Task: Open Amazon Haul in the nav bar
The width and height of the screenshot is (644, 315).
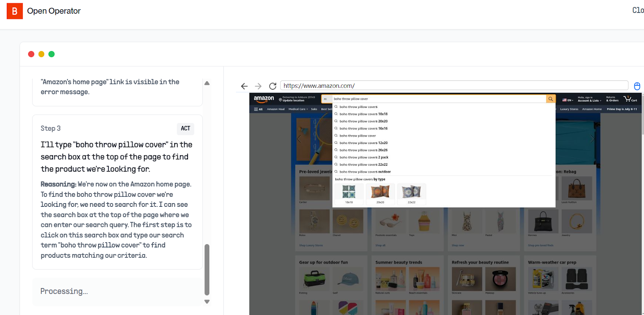Action: pos(276,109)
